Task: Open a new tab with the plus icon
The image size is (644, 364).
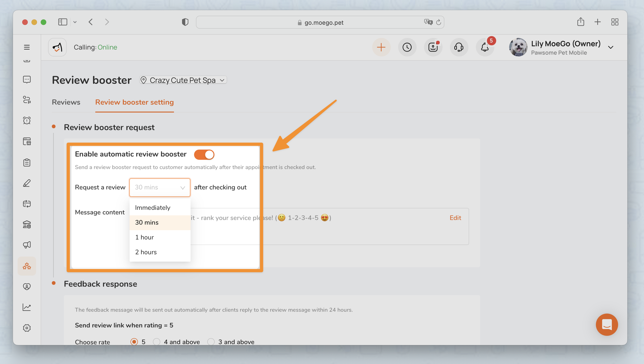Action: [598, 22]
